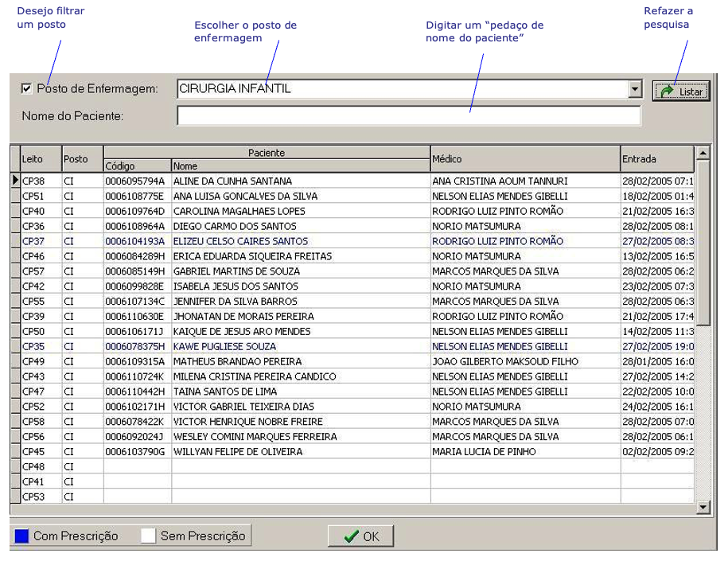
Task: Click the Código column header
Action: click(x=138, y=166)
